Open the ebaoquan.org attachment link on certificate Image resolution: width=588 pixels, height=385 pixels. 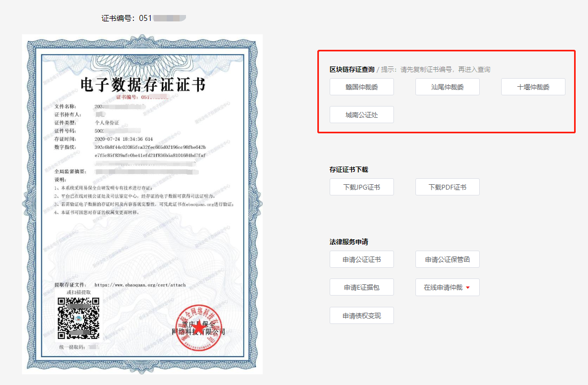139,285
